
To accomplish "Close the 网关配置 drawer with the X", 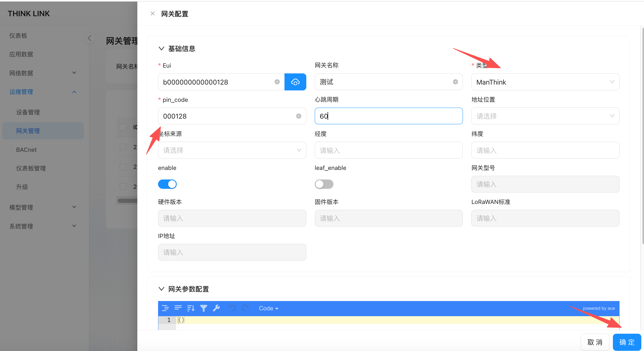I will click(152, 14).
